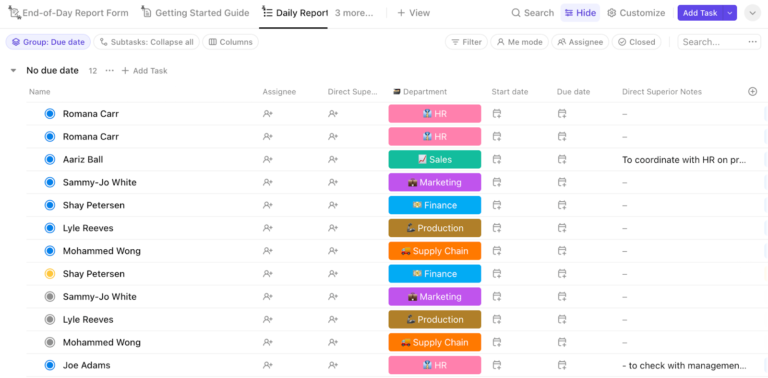
Task: Open more options beside the search field
Action: 753,42
